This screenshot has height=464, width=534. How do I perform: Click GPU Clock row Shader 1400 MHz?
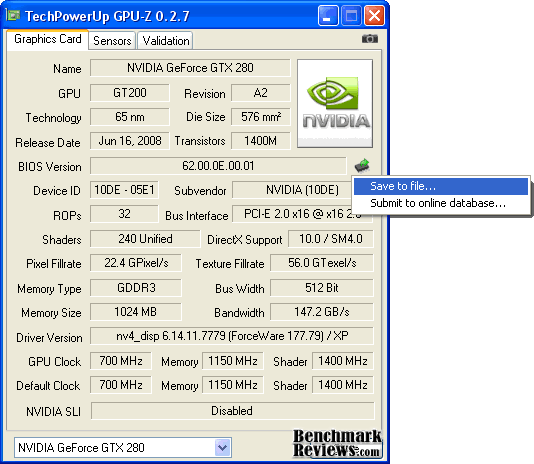pos(343,361)
